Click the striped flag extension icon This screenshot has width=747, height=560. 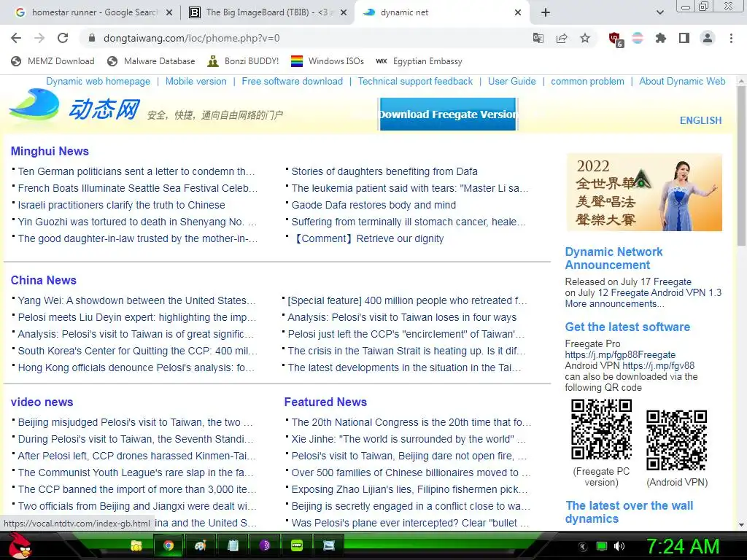coord(638,38)
